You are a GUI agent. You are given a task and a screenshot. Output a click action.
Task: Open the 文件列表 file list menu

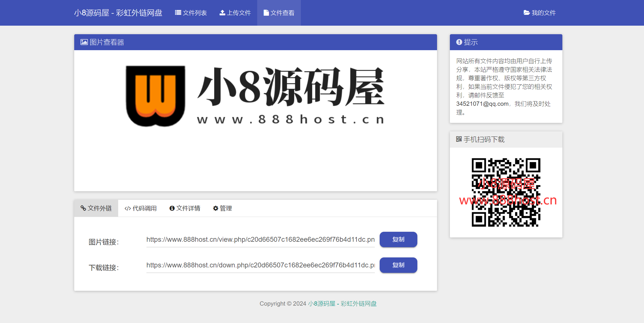pyautogui.click(x=191, y=13)
